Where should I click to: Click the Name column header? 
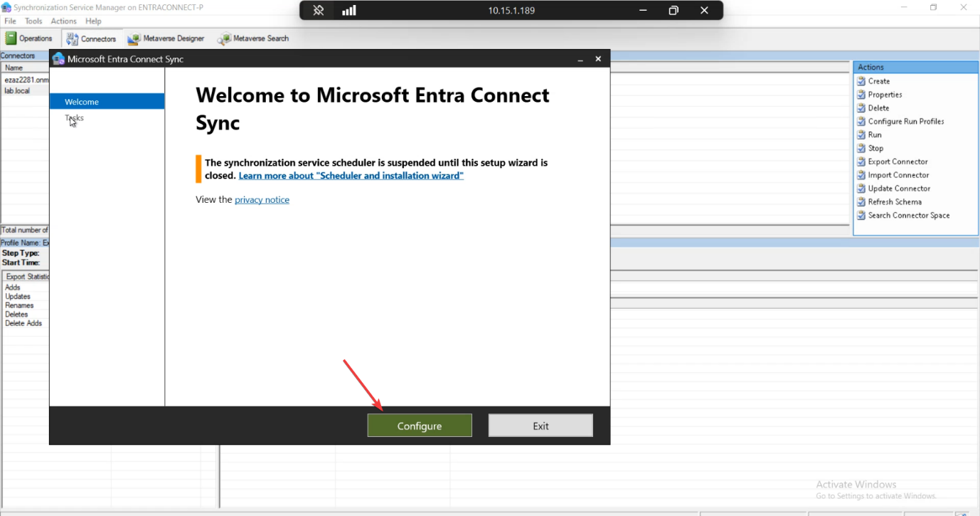(25, 68)
